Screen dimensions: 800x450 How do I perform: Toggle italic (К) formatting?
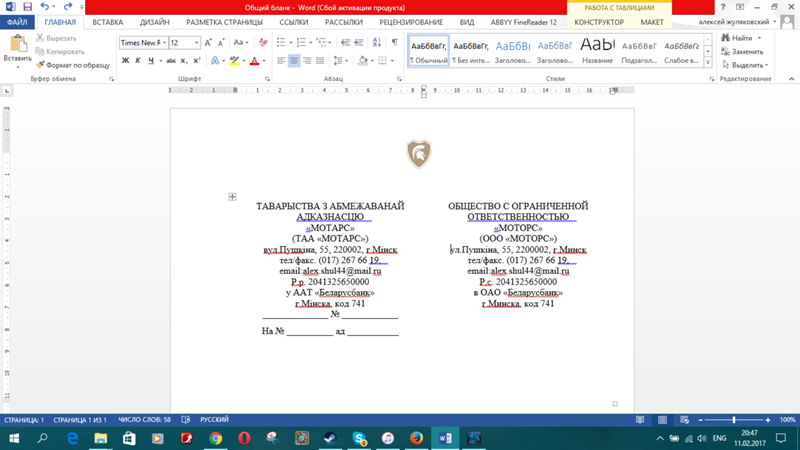click(x=138, y=61)
